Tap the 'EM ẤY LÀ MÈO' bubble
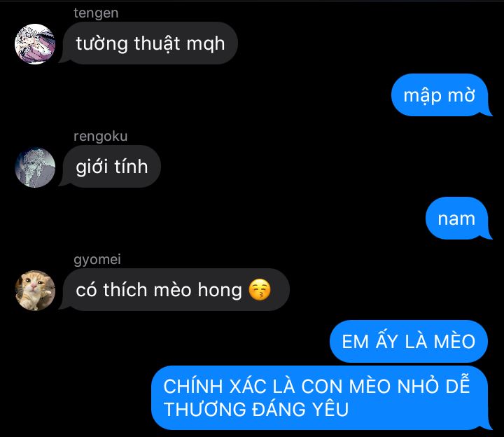Screen dimensions: 504x437 pyautogui.click(x=409, y=341)
